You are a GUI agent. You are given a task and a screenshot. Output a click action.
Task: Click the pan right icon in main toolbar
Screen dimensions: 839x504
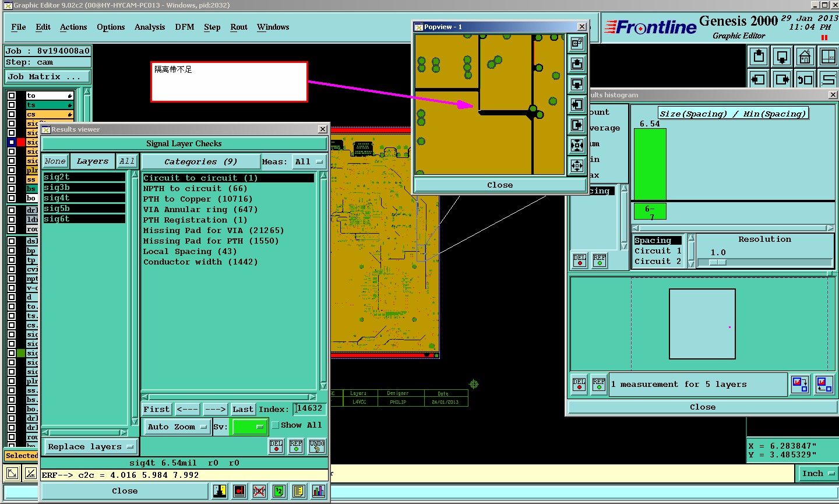[782, 79]
